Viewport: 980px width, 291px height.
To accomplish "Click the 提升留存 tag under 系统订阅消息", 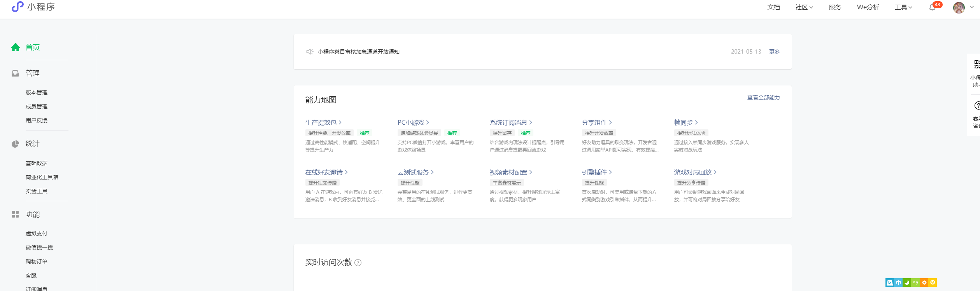I will click(x=502, y=133).
